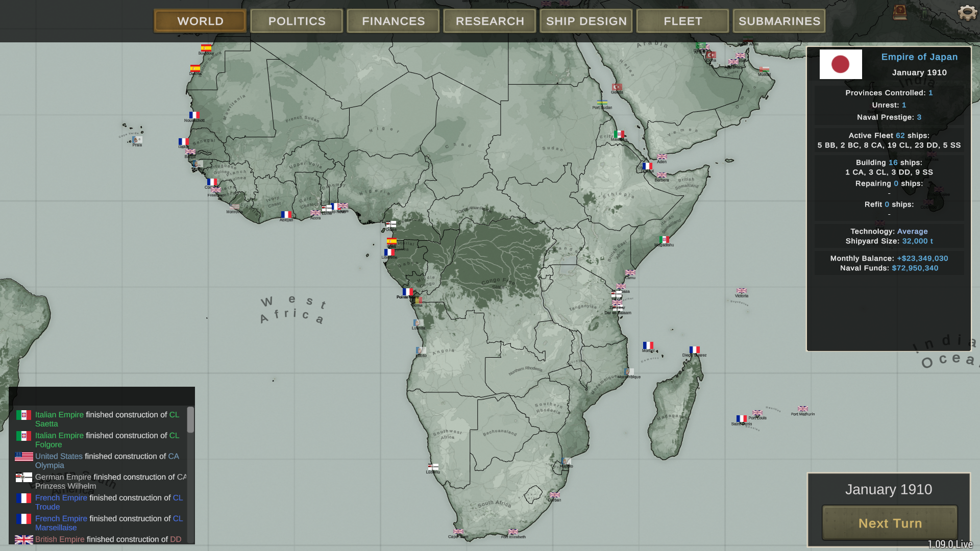Select the Durban British port flag

555,495
